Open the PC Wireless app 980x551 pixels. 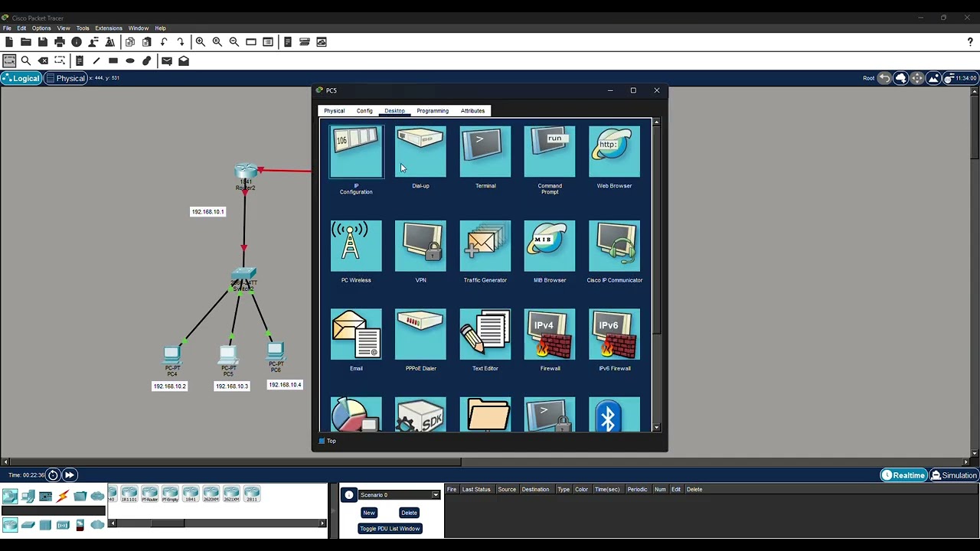[x=356, y=246]
